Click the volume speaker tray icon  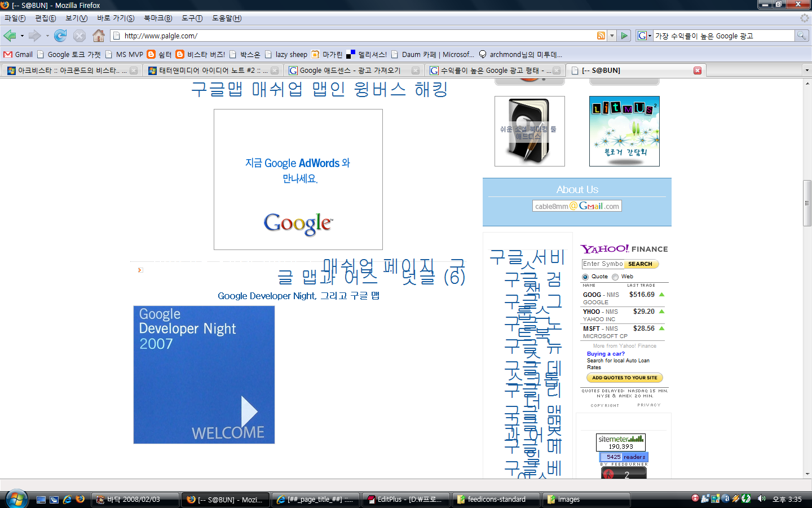[761, 499]
